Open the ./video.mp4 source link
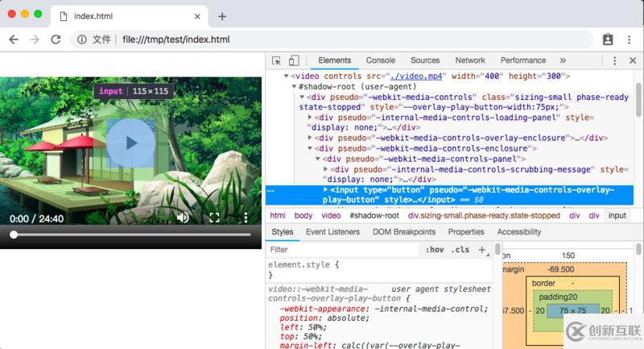The image size is (644, 349). pos(416,76)
